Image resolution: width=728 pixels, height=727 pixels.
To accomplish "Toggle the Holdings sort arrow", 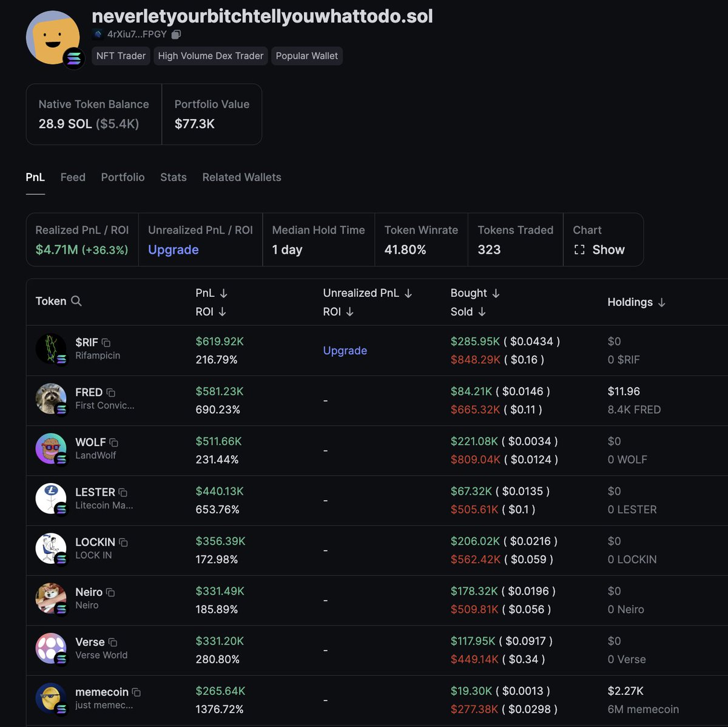I will click(661, 302).
